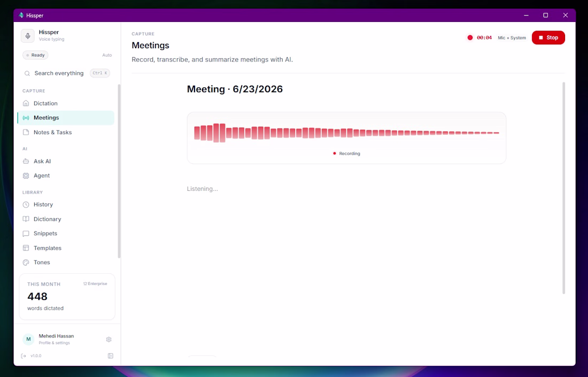Minimize the Hissper window

click(x=526, y=16)
